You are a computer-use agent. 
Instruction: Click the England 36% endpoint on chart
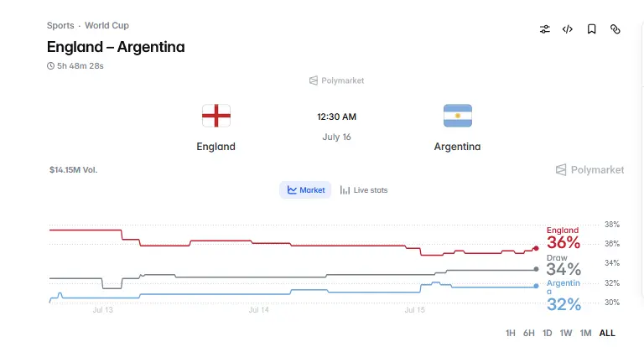tap(536, 248)
